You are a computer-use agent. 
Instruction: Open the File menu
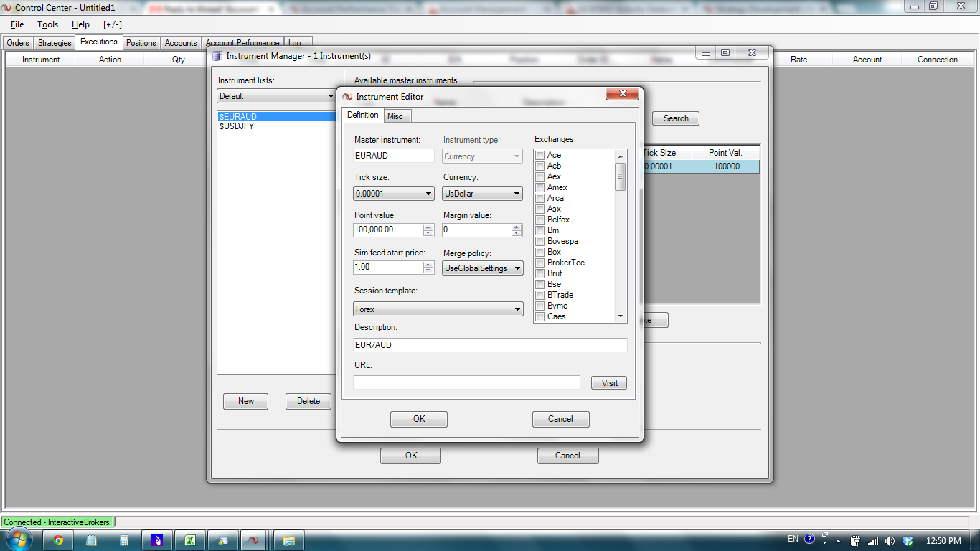17,24
